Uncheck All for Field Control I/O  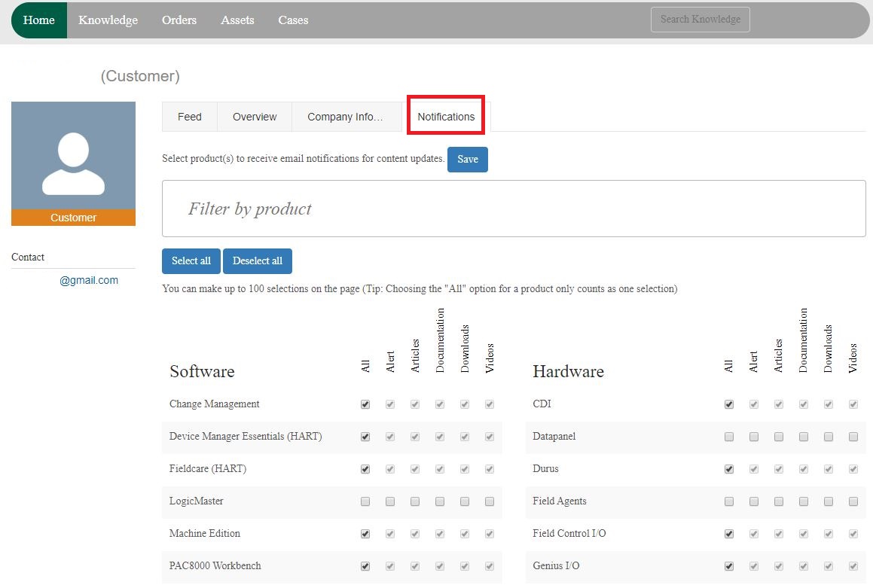click(729, 534)
